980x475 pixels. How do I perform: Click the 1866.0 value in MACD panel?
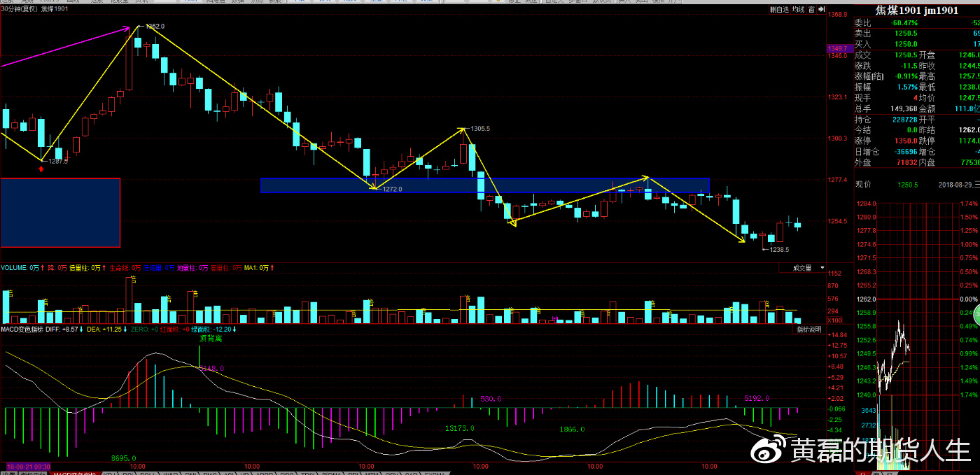(x=572, y=429)
